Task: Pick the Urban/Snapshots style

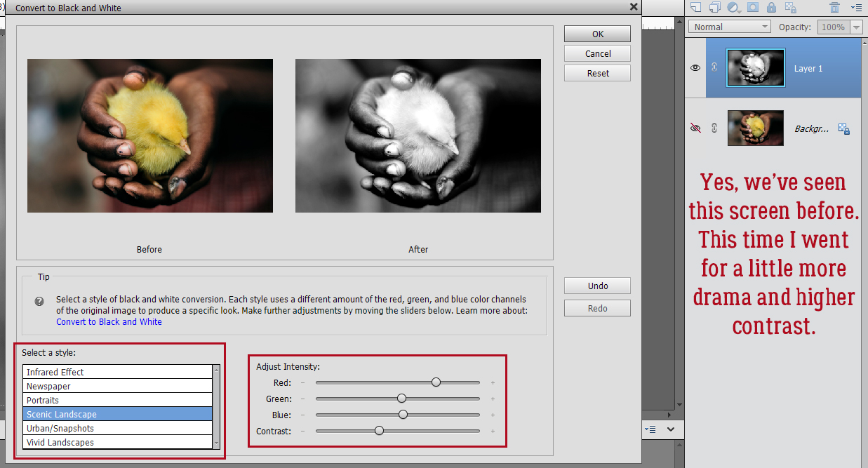Action: pyautogui.click(x=117, y=428)
